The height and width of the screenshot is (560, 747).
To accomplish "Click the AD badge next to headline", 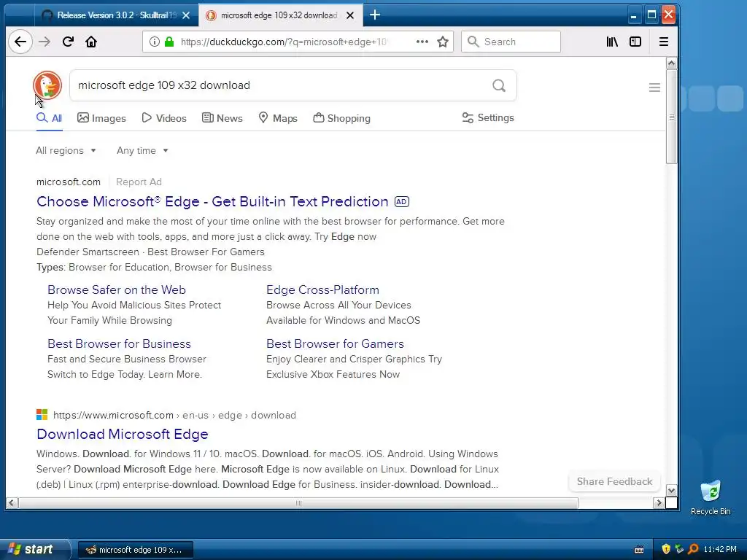I will tap(402, 202).
